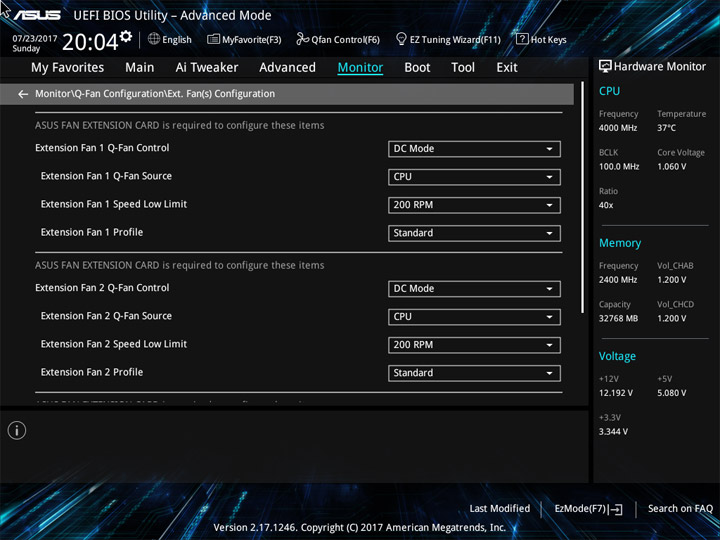Click the 07/23/2017 date text

tap(34, 39)
